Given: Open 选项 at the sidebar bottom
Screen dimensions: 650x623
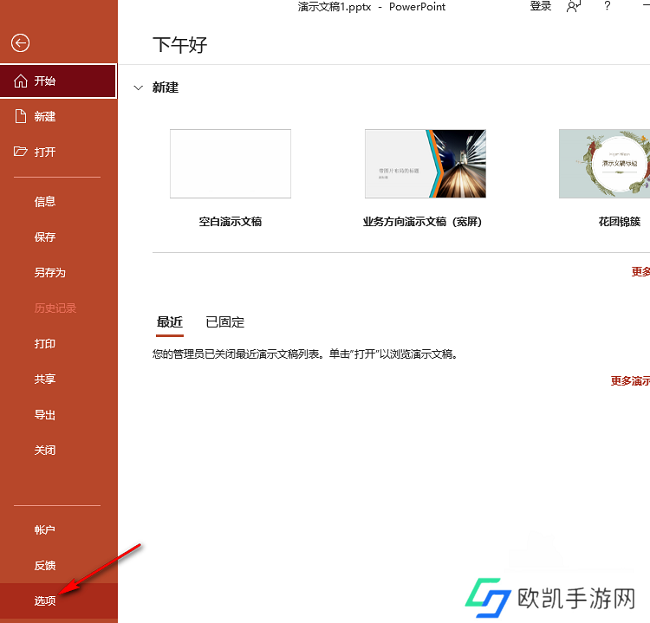Looking at the screenshot, I should click(58, 601).
